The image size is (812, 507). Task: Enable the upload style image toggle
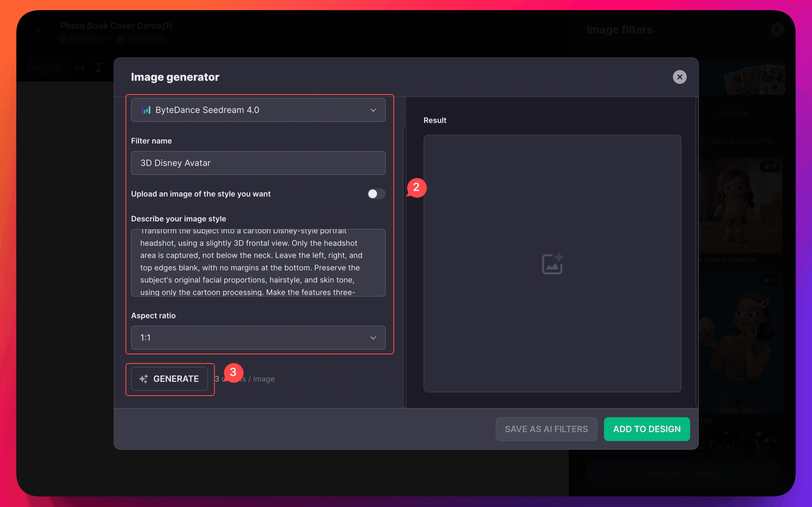click(376, 194)
